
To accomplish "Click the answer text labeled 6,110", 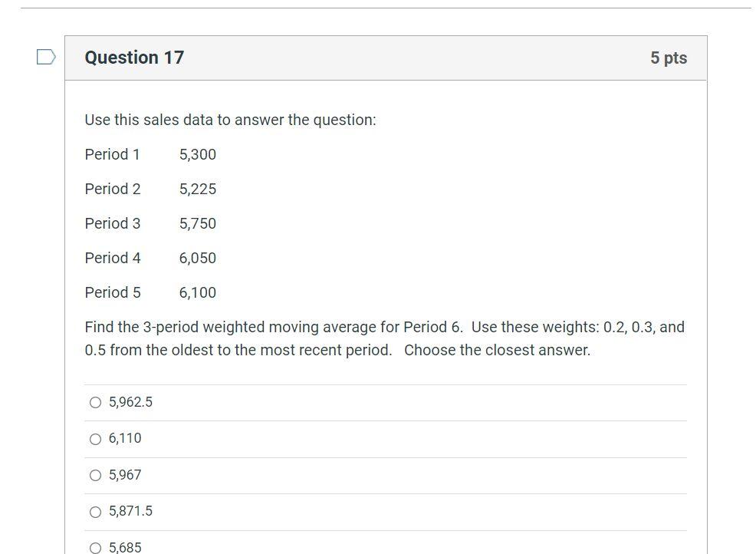I will 125,438.
